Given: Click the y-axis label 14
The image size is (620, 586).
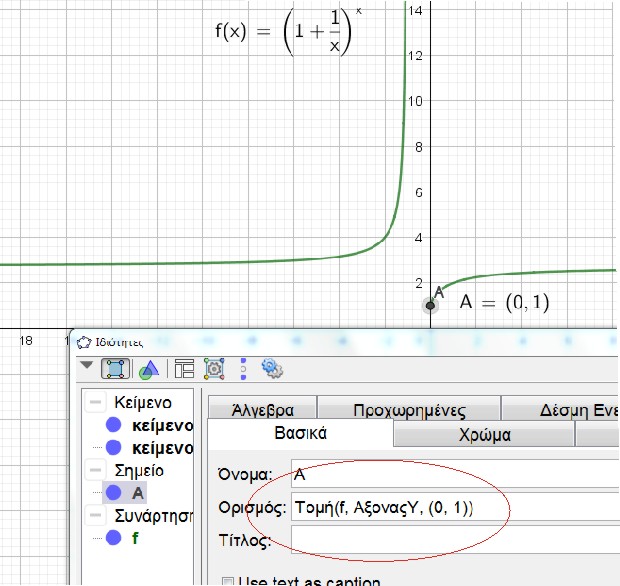Looking at the screenshot, I should click(x=416, y=10).
